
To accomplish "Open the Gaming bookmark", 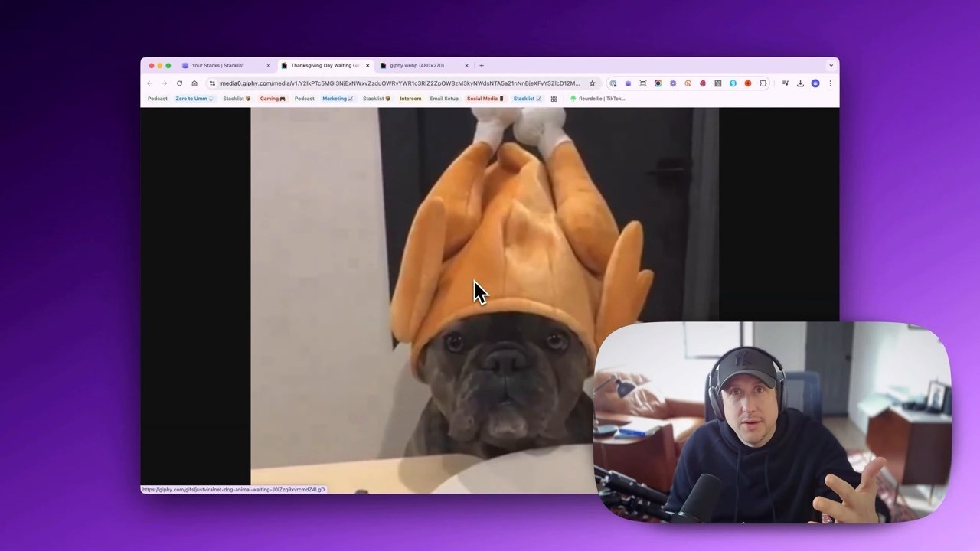I will click(x=273, y=99).
